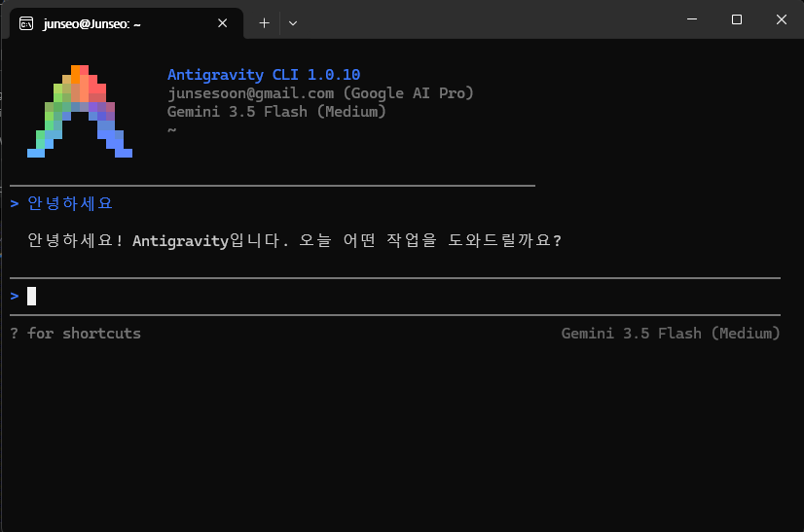Click the user prompt 안녕하세요 in blue
Image resolution: width=804 pixels, height=532 pixels.
click(x=70, y=203)
